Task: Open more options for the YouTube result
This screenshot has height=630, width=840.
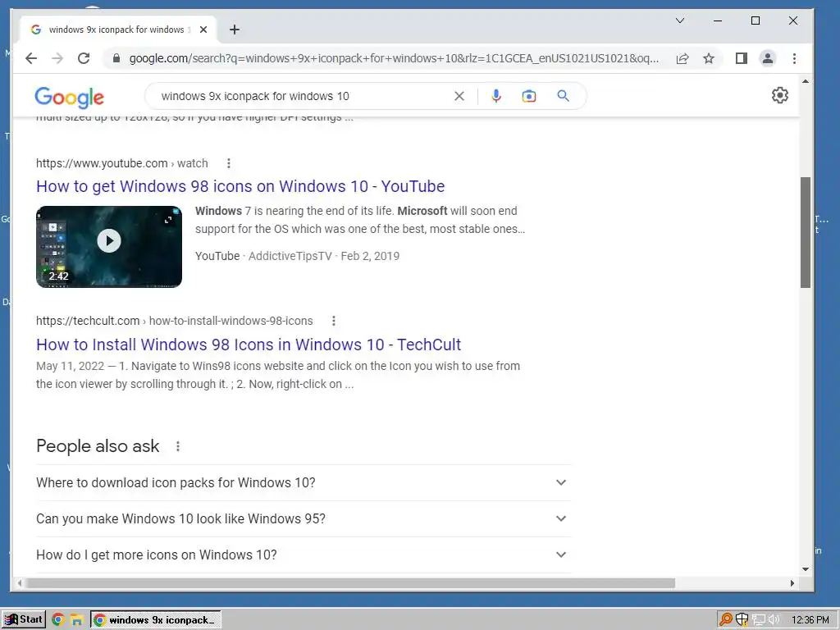Action: [x=229, y=163]
